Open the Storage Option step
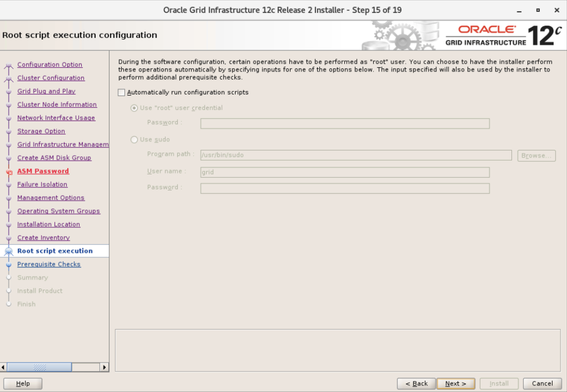 pyautogui.click(x=41, y=131)
